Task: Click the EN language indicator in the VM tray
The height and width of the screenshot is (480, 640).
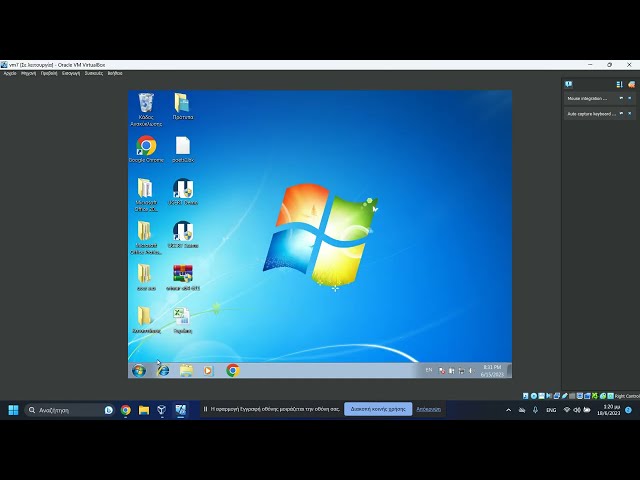Action: click(429, 370)
